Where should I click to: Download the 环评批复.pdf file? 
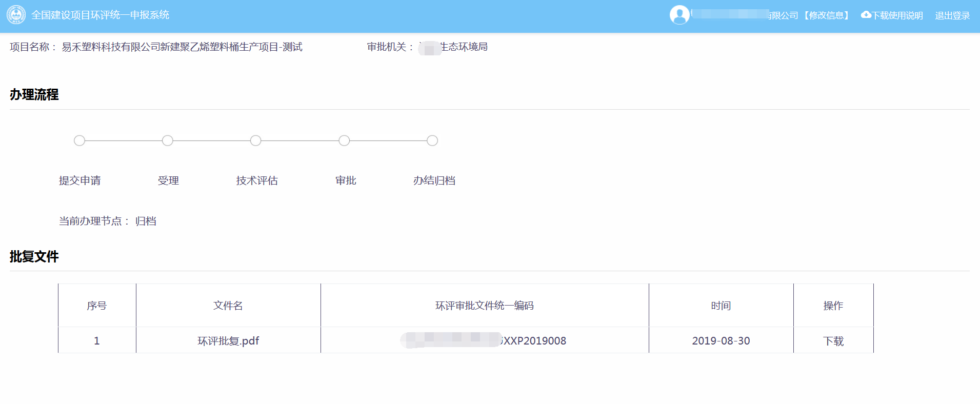point(833,341)
